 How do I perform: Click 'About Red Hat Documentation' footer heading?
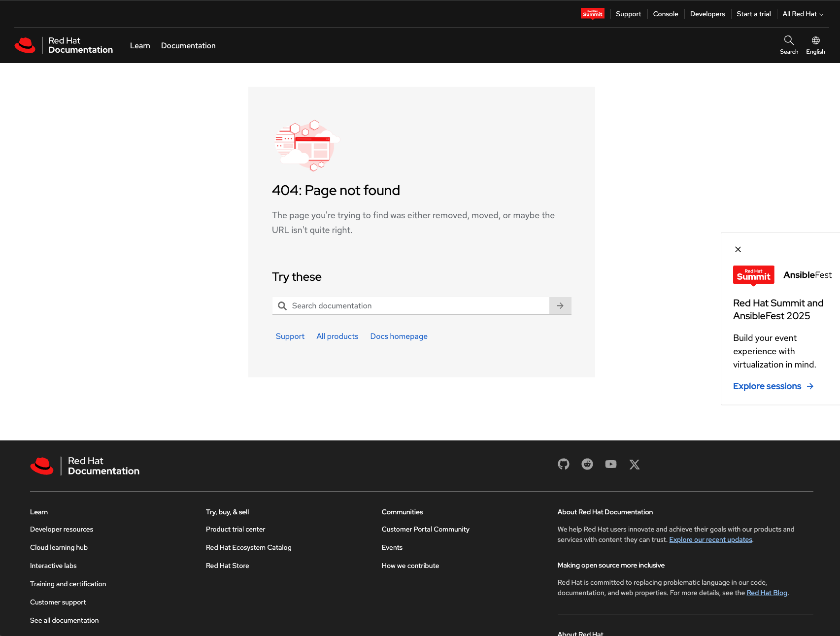click(605, 512)
